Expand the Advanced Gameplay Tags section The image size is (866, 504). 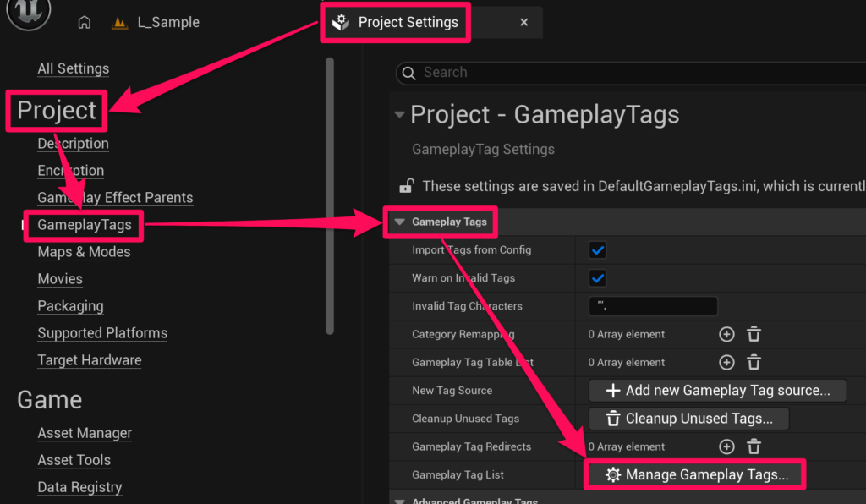pyautogui.click(x=400, y=501)
